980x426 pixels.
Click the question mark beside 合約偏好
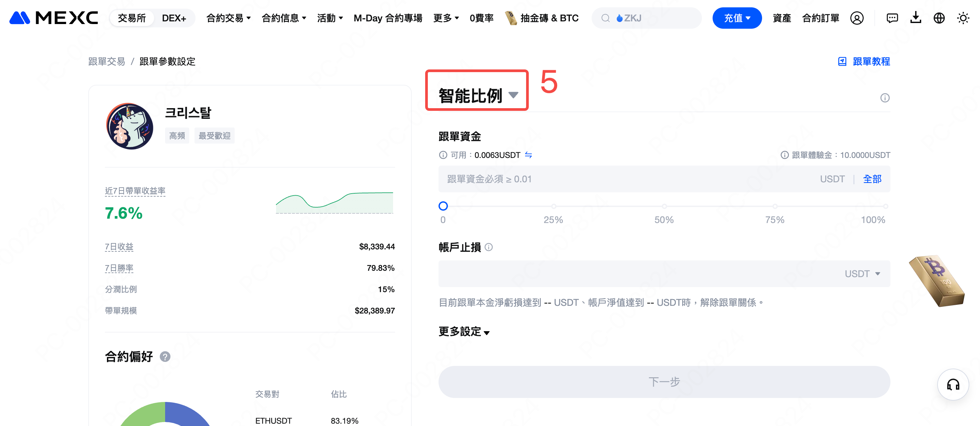(165, 357)
